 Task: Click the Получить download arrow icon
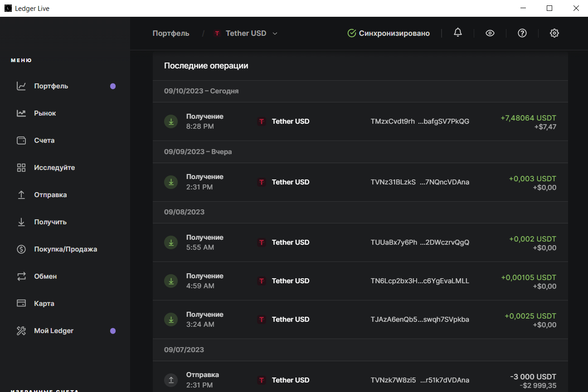[21, 222]
